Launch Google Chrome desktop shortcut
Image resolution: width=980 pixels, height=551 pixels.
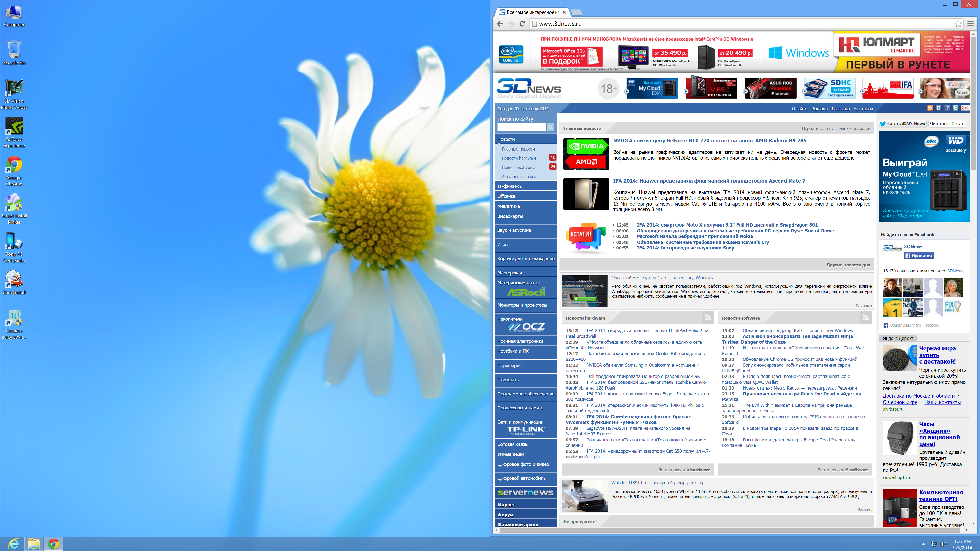14,171
